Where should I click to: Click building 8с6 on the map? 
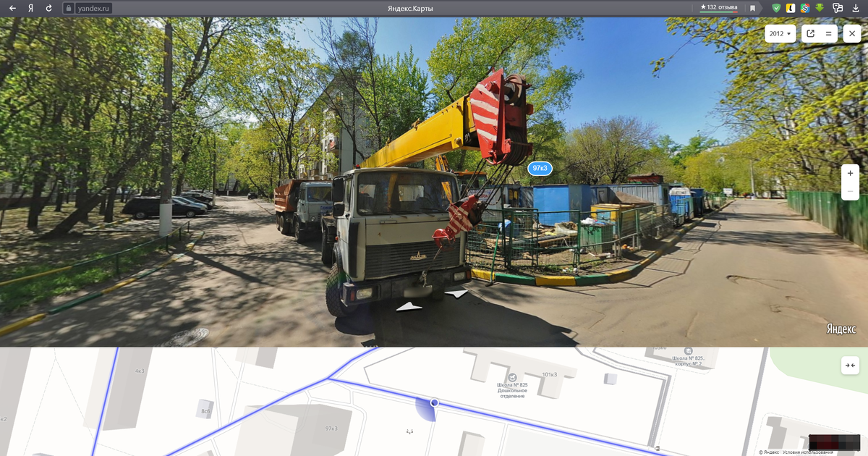coord(206,411)
